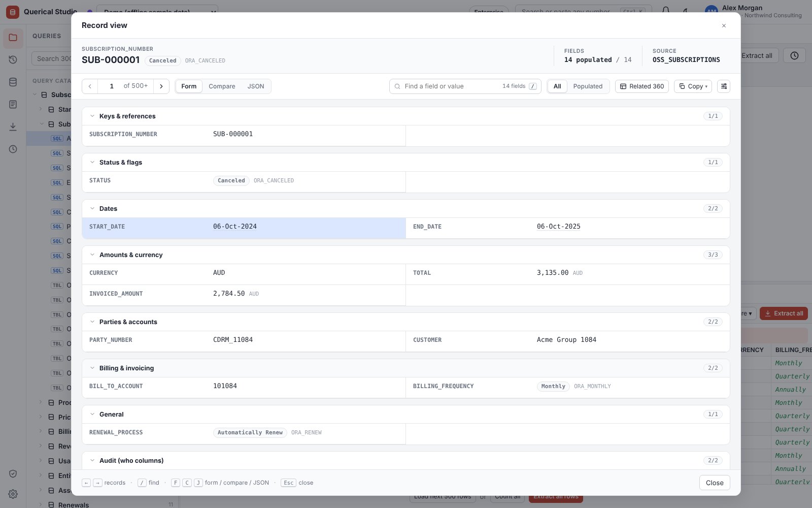Open the Related 360 button
Screen dimensions: 812x508
pyautogui.click(x=641, y=86)
